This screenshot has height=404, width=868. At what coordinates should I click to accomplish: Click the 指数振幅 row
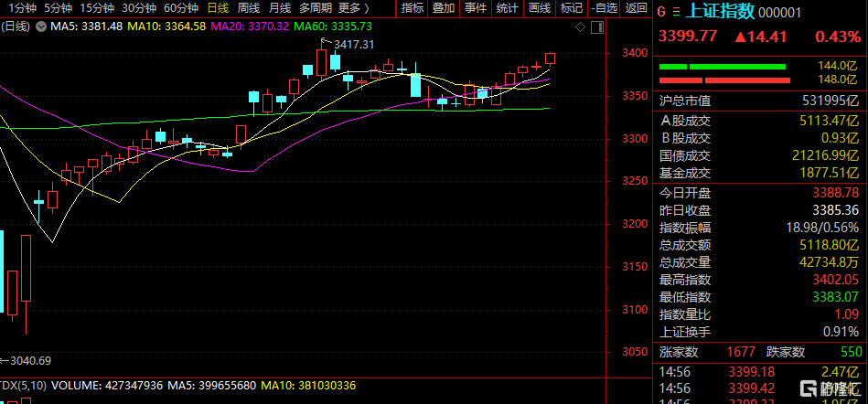pyautogui.click(x=760, y=228)
